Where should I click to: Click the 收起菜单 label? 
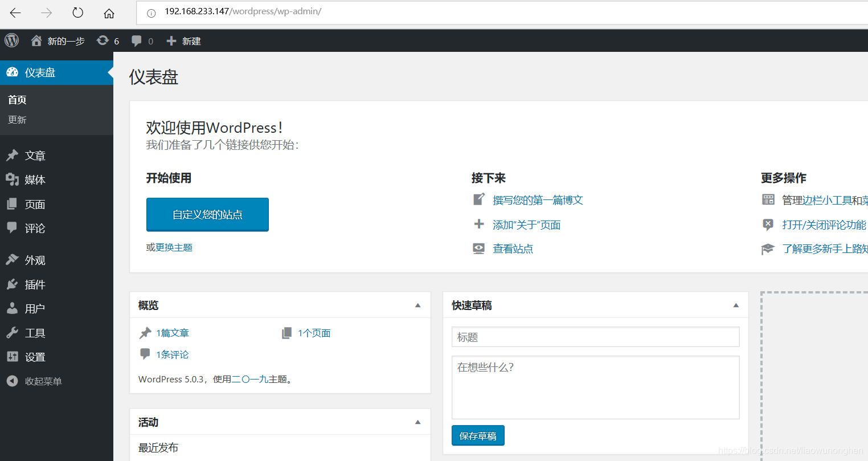click(43, 381)
